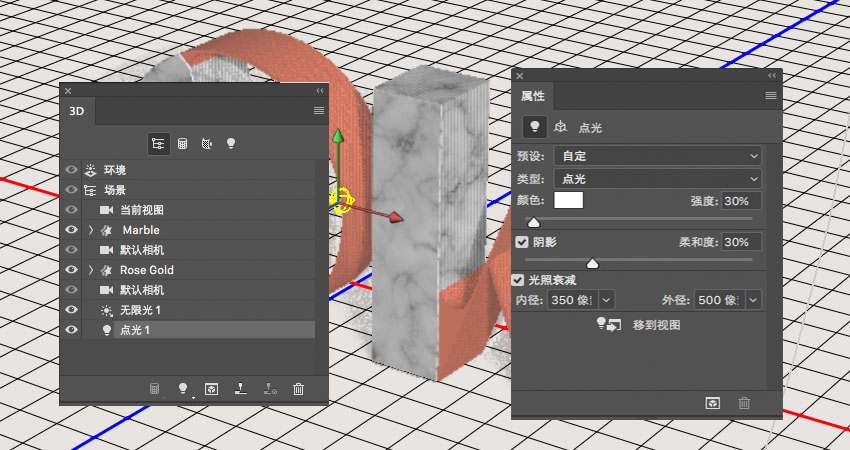Open the 属性 panel flyout menu
This screenshot has width=850, height=450.
(771, 95)
